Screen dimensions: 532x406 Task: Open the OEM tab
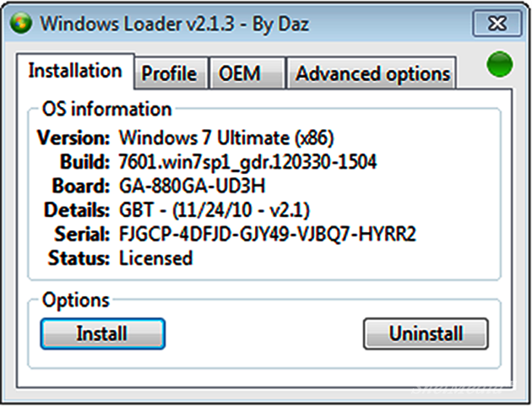(x=247, y=73)
